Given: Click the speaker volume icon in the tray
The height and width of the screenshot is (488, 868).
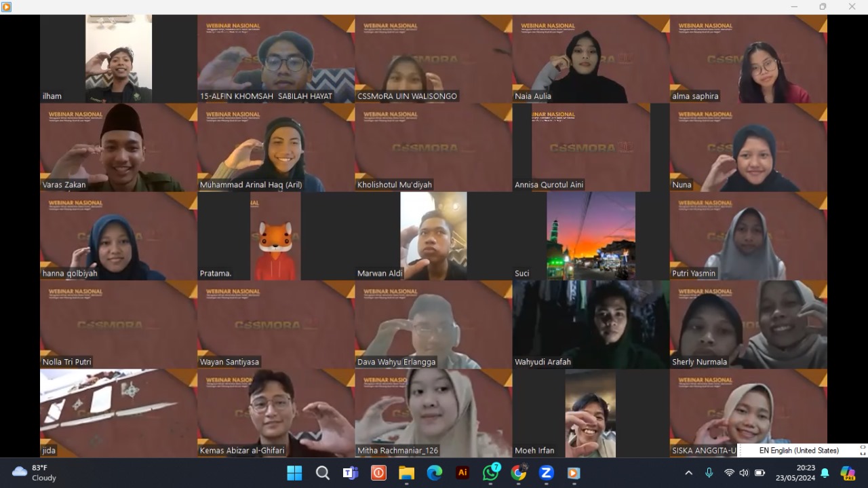Looking at the screenshot, I should [744, 473].
